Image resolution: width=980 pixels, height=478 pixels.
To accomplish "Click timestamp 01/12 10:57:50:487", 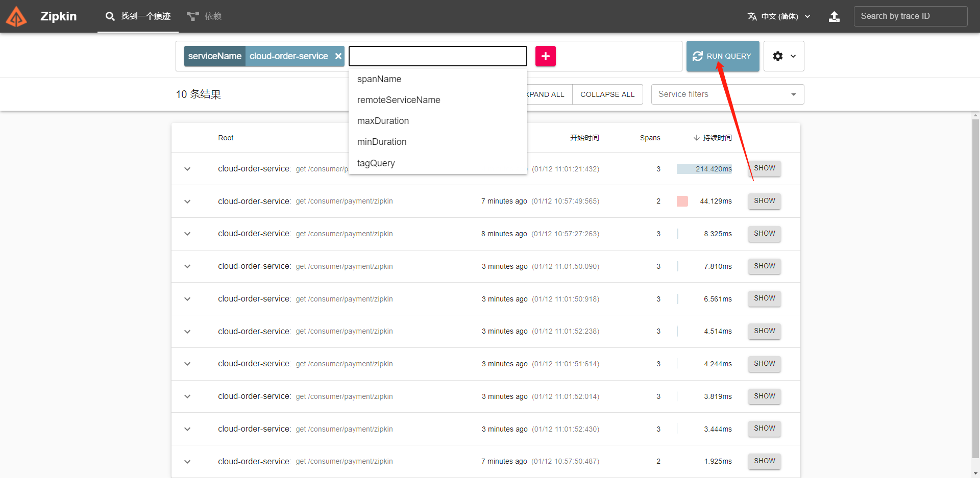I will click(566, 462).
